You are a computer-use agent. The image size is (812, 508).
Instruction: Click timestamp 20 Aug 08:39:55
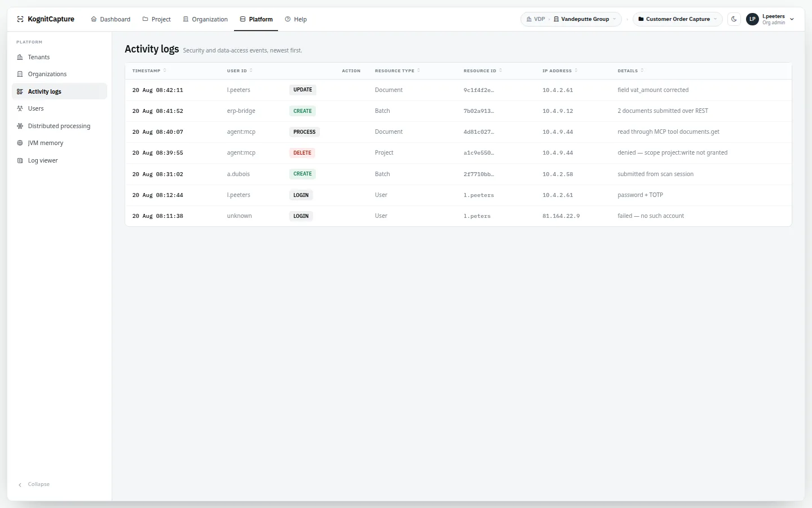(x=158, y=153)
